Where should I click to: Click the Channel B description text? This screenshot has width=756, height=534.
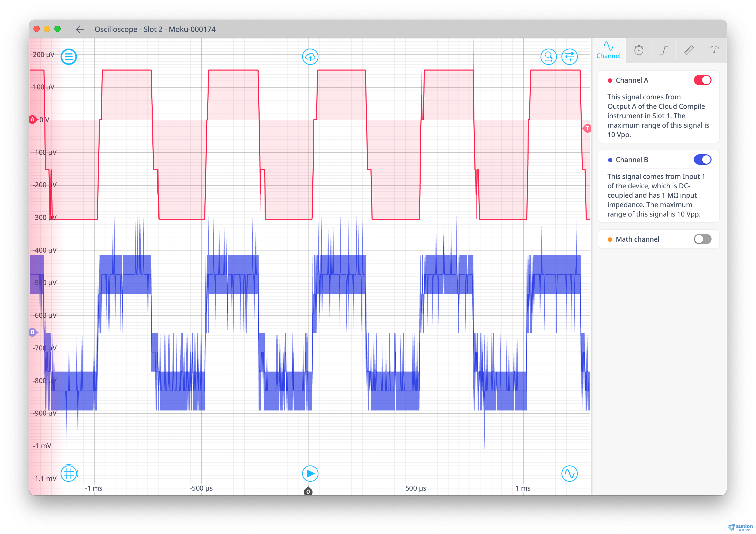656,195
